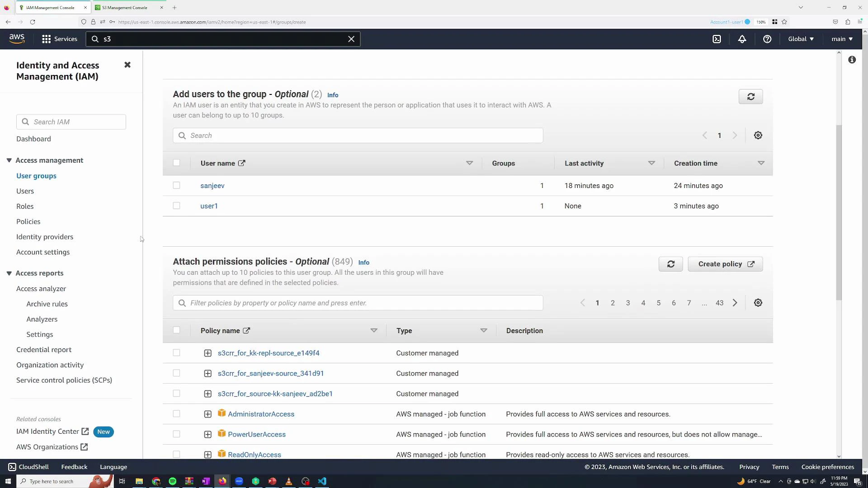Click the policy filter input field
Screen dimensions: 868x488
(358, 303)
